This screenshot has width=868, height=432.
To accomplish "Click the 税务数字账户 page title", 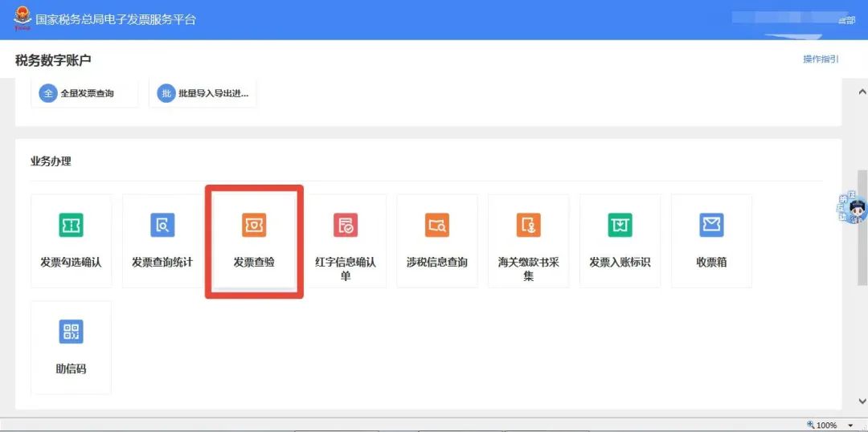I will tap(53, 61).
